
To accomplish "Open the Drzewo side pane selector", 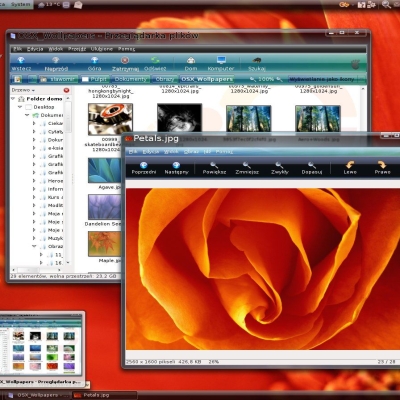I will [x=23, y=90].
